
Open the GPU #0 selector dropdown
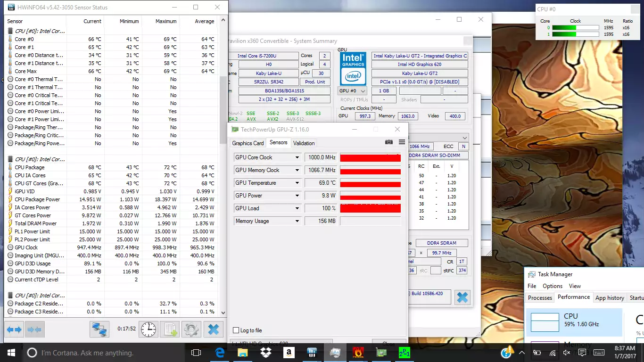352,91
